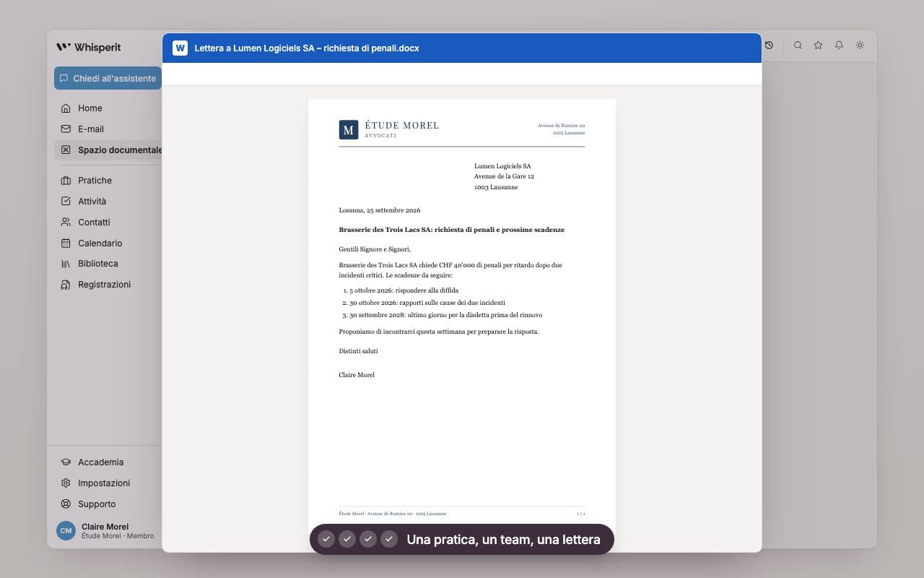Viewport: 924px width, 578px height.
Task: Click the letterhead address '1005 Lausanne'
Action: pyautogui.click(x=569, y=133)
